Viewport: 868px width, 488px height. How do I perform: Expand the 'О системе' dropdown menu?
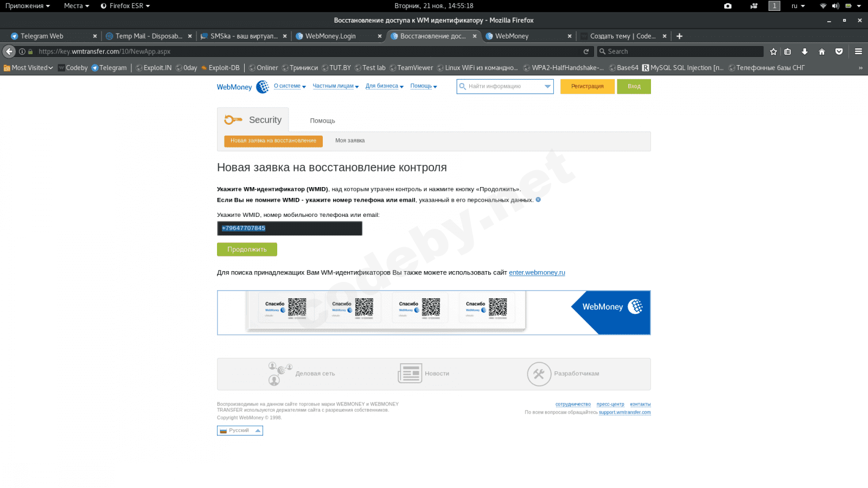[x=290, y=86]
